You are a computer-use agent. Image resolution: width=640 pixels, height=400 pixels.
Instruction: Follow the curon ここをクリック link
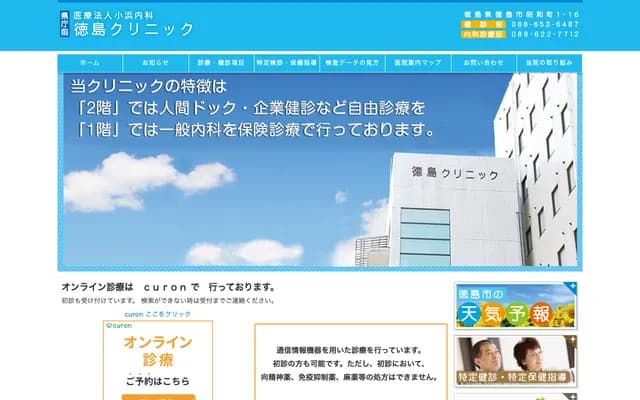(x=158, y=314)
